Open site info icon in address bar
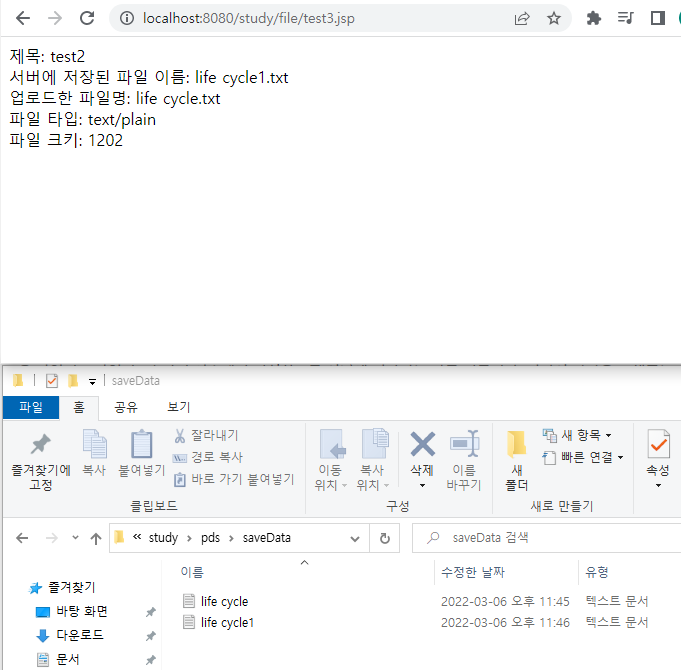 pos(127,18)
